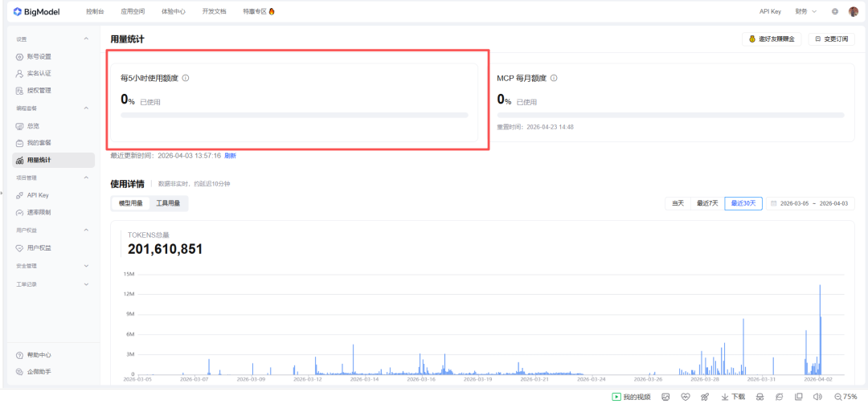The image size is (868, 404).
Task: Click the user avatar in top right
Action: point(854,11)
